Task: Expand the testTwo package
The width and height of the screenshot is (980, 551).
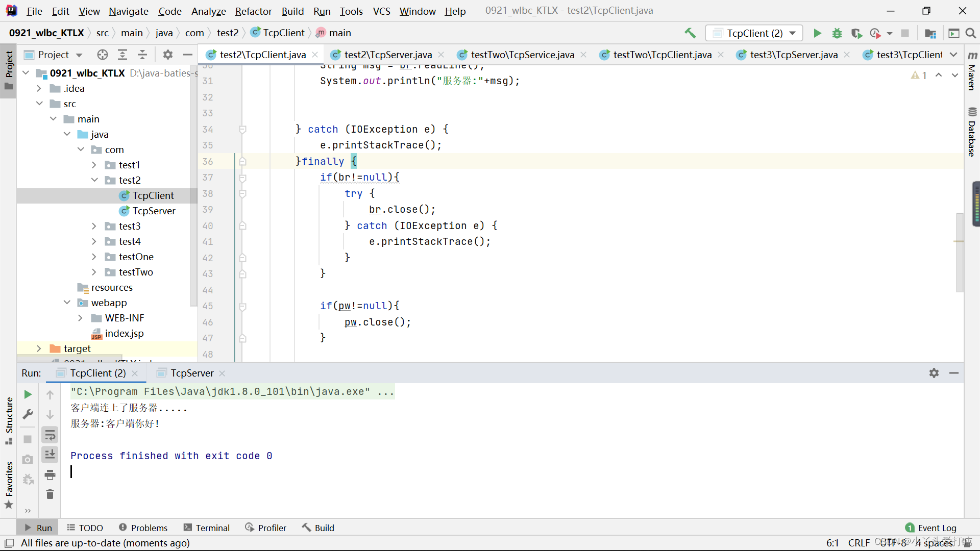Action: (x=94, y=272)
